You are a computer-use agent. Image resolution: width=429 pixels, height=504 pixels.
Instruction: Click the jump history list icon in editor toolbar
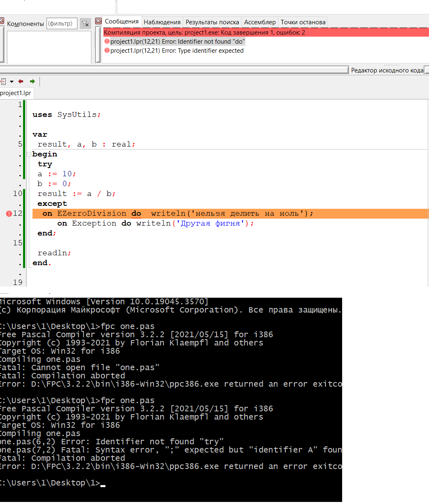click(x=3, y=82)
